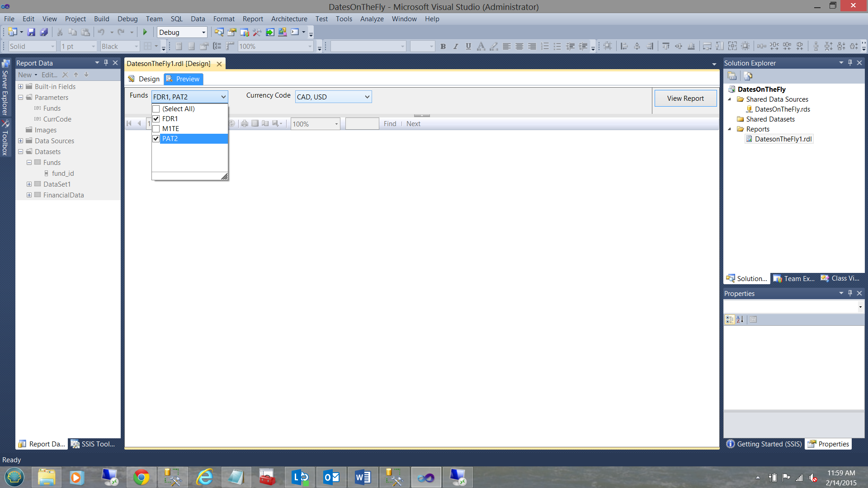Click the print icon in report toolbar

click(245, 123)
